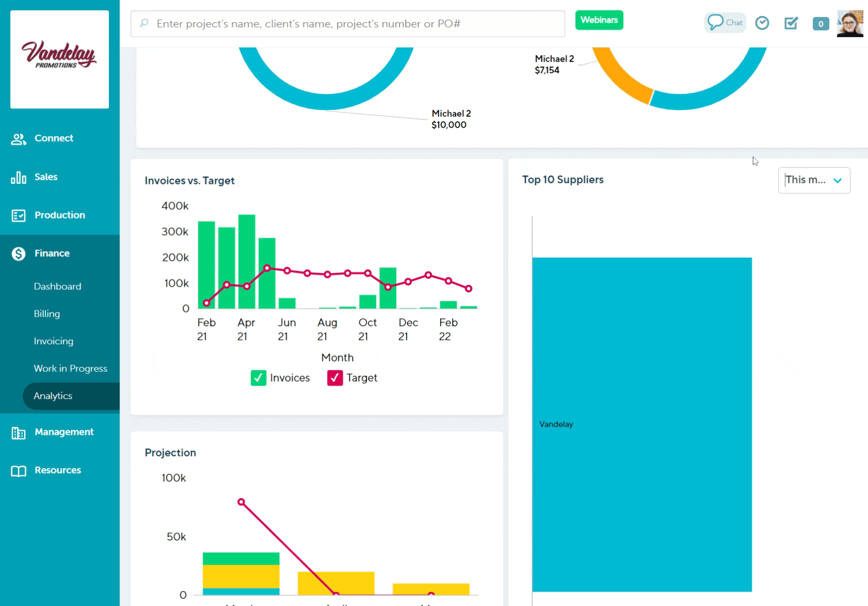This screenshot has width=868, height=606.
Task: Click the Production checklist icon
Action: coord(19,215)
